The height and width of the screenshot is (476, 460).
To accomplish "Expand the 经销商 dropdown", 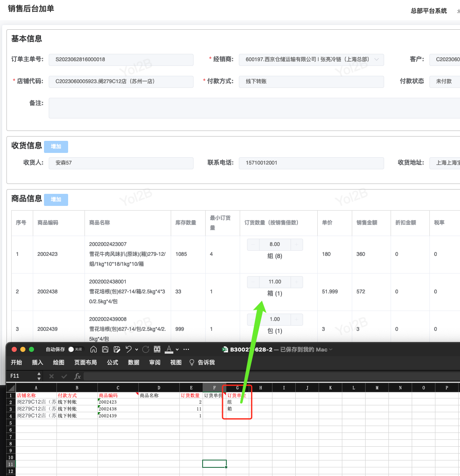I will point(377,59).
